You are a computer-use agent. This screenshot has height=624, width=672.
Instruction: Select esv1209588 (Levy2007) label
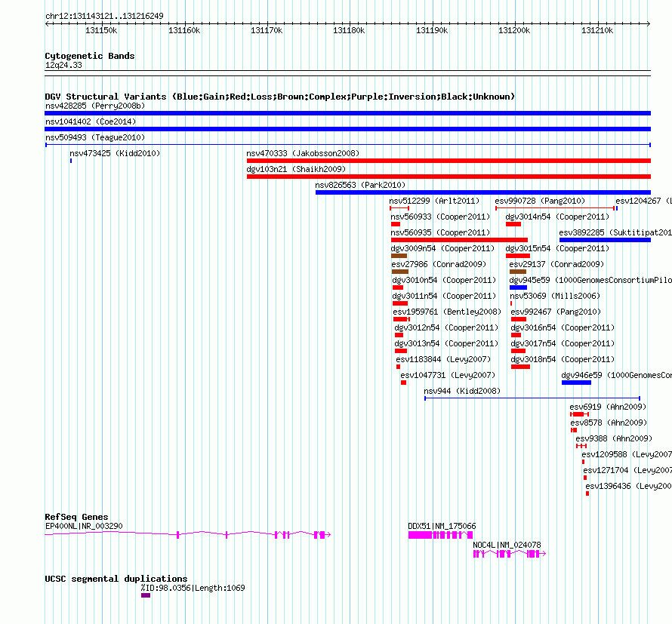click(627, 454)
